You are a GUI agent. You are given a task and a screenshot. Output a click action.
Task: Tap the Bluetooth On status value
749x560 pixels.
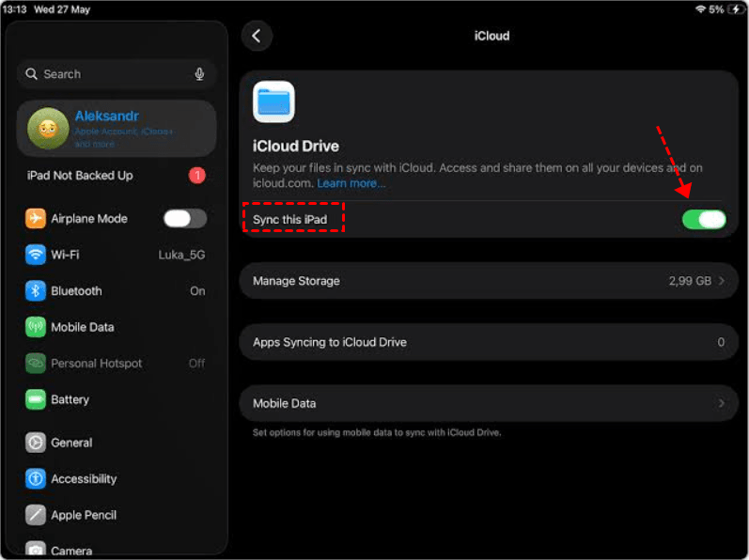tap(197, 291)
